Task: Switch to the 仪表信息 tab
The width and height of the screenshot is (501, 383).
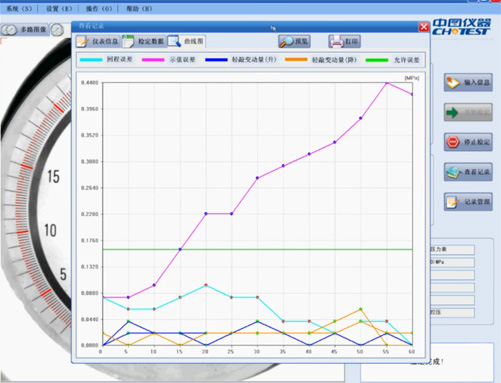Action: tap(98, 41)
